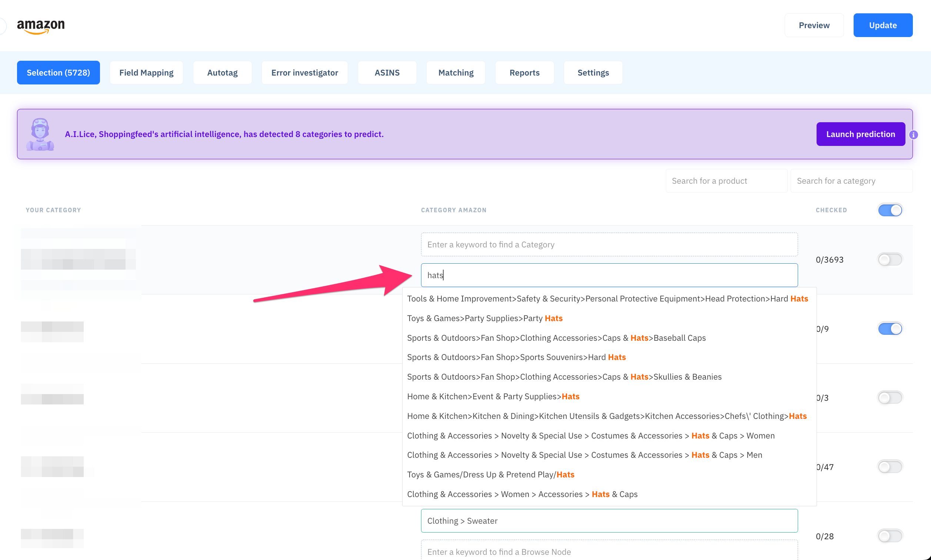This screenshot has height=560, width=931.
Task: Click the info icon beside Launch prediction
Action: click(x=913, y=135)
